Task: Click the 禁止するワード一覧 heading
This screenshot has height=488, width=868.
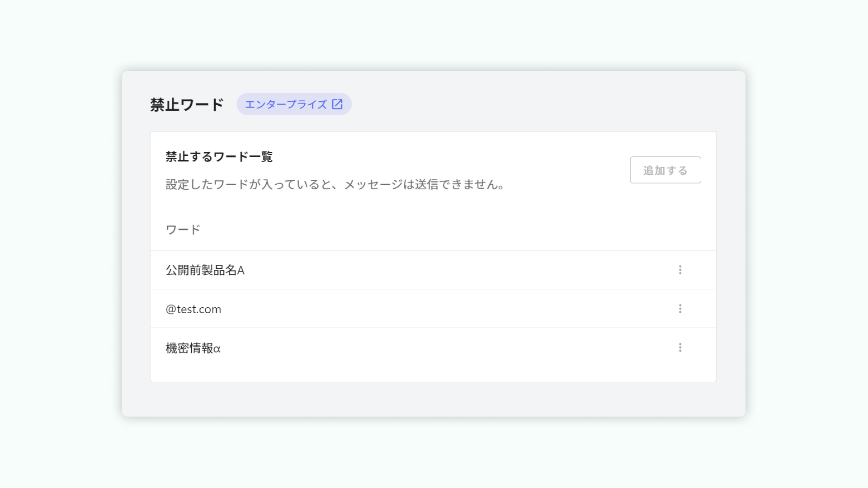Action: tap(218, 157)
